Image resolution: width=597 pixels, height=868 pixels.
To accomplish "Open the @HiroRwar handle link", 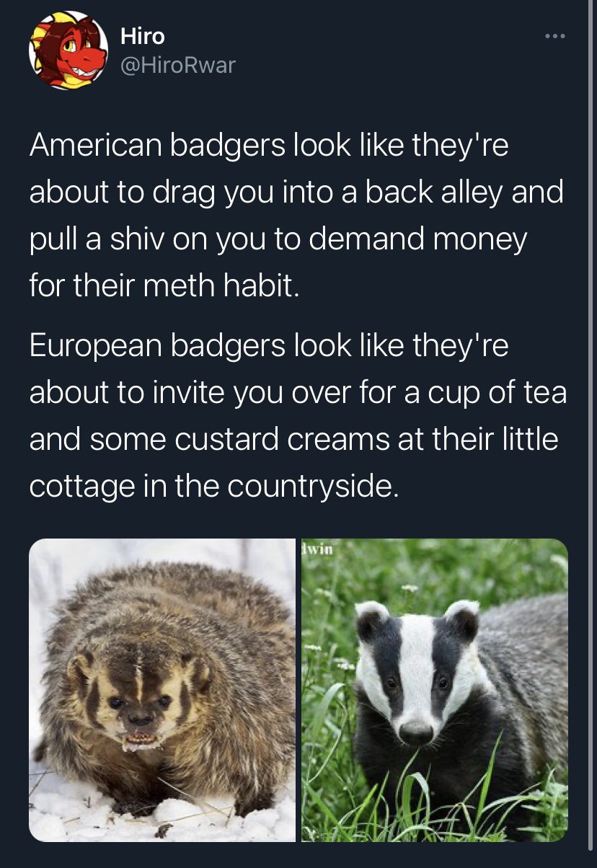I will [177, 66].
